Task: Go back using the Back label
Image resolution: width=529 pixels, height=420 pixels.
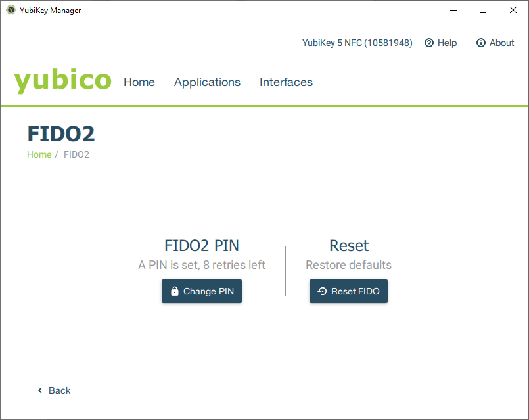Action: pyautogui.click(x=59, y=390)
